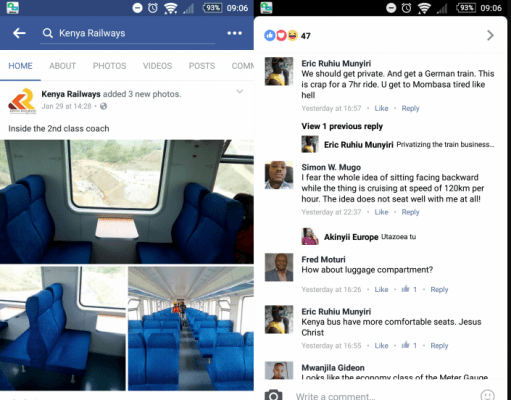The height and width of the screenshot is (400, 511).
Task: Open the three-dot more options menu
Action: 234,33
